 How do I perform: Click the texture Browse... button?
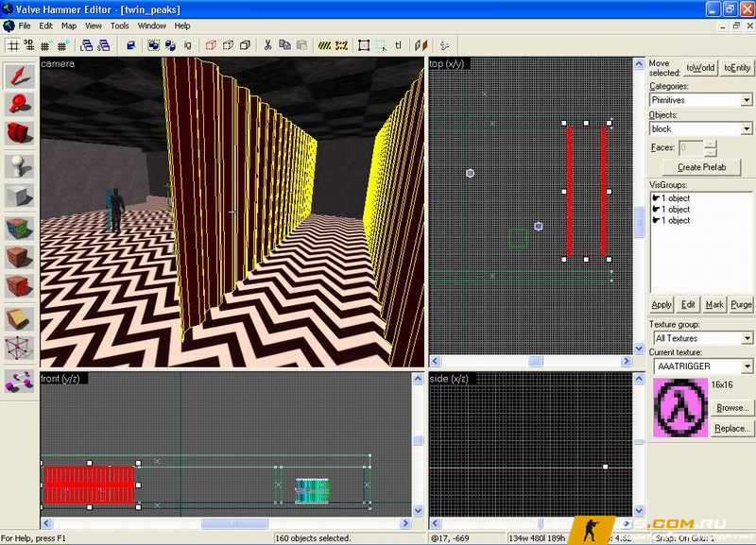(732, 408)
